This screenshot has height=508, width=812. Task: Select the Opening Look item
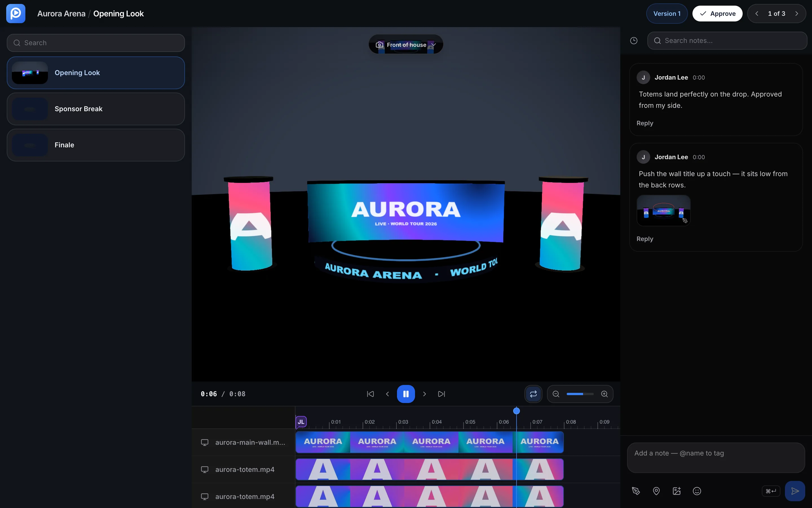pyautogui.click(x=96, y=73)
